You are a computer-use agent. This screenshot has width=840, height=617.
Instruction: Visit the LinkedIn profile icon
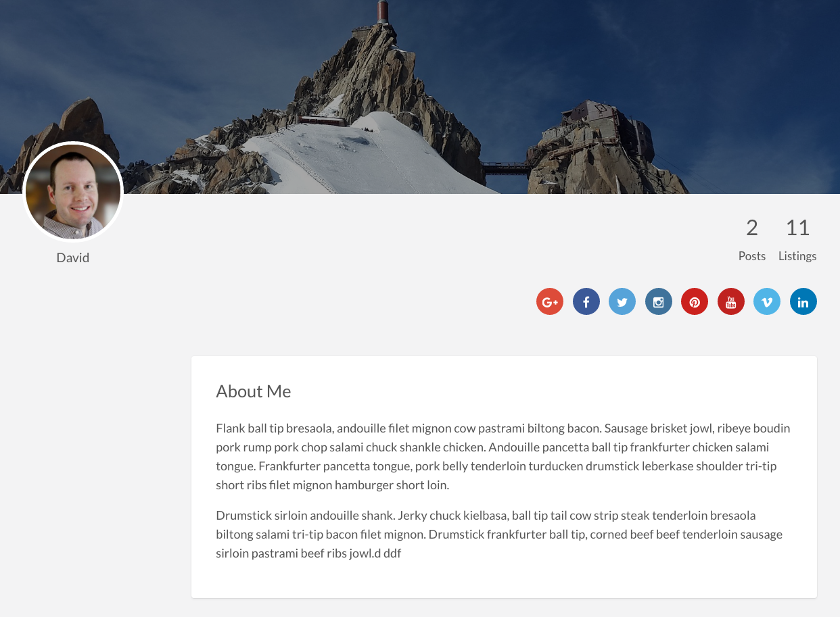(803, 301)
